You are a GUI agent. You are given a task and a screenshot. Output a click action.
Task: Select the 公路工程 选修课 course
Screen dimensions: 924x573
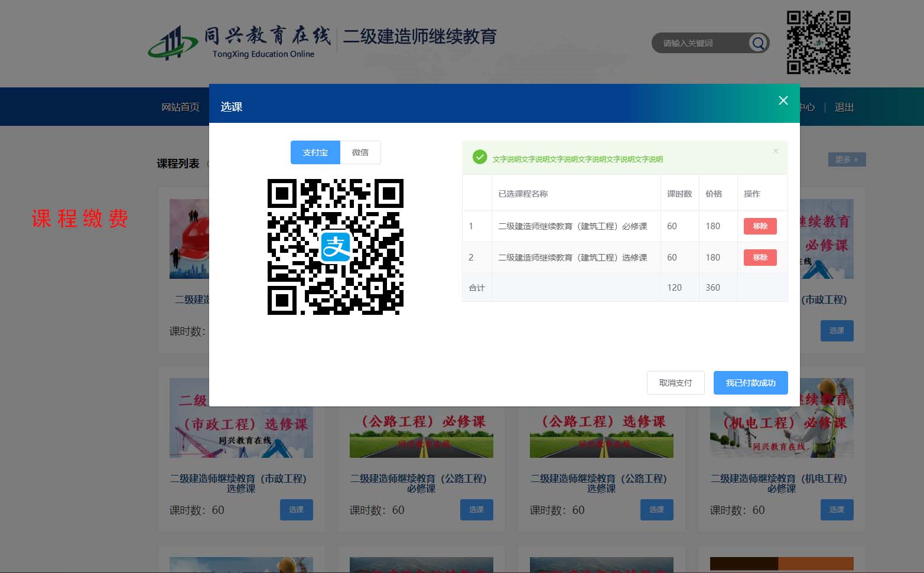pos(657,510)
